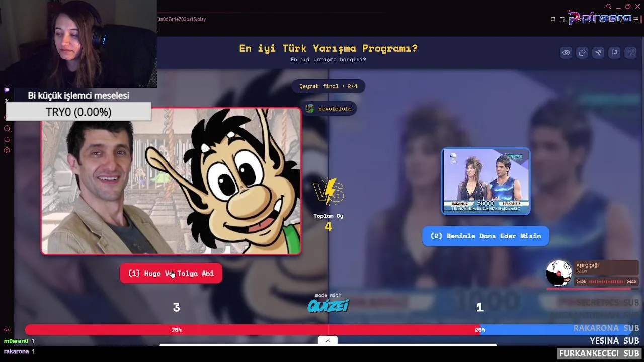Click the pin icon in browser toolbar

click(x=553, y=19)
